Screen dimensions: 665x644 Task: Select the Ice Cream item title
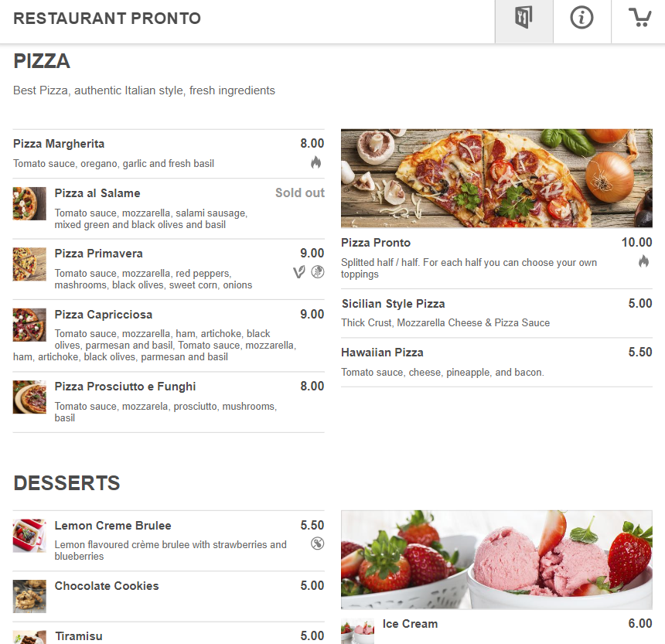point(410,624)
